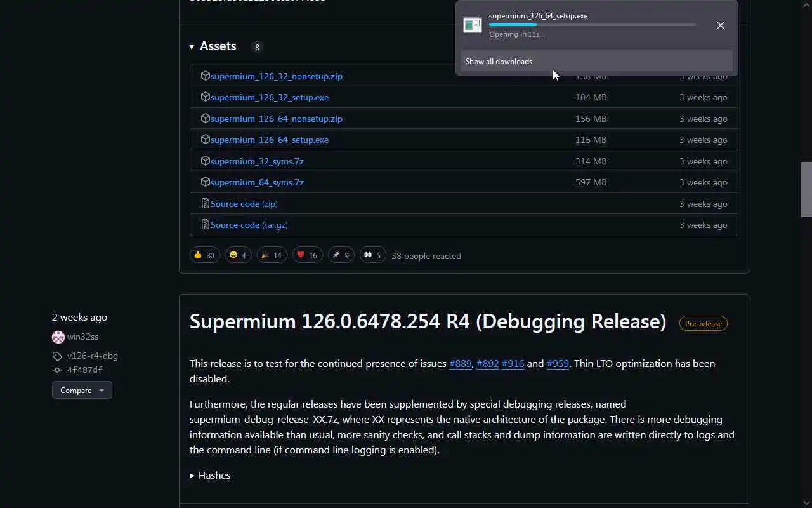Click package icon for supermium_126_64_nonsetup.zip
The image size is (812, 508).
205,118
